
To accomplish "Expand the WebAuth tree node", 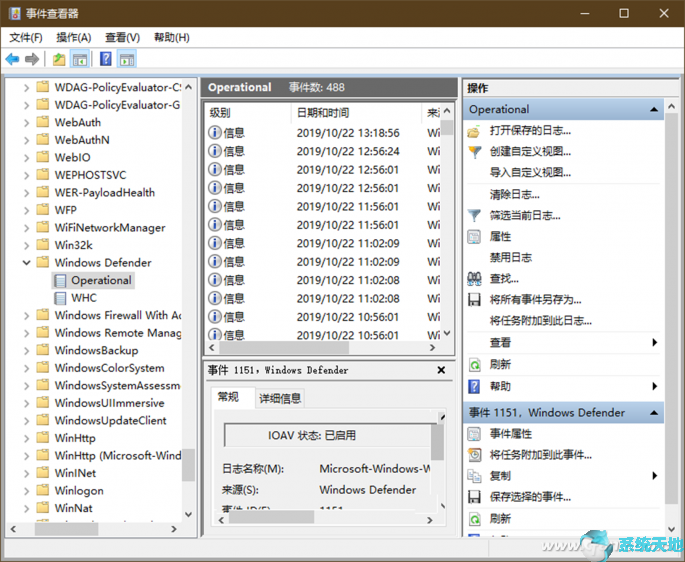I will 26,122.
